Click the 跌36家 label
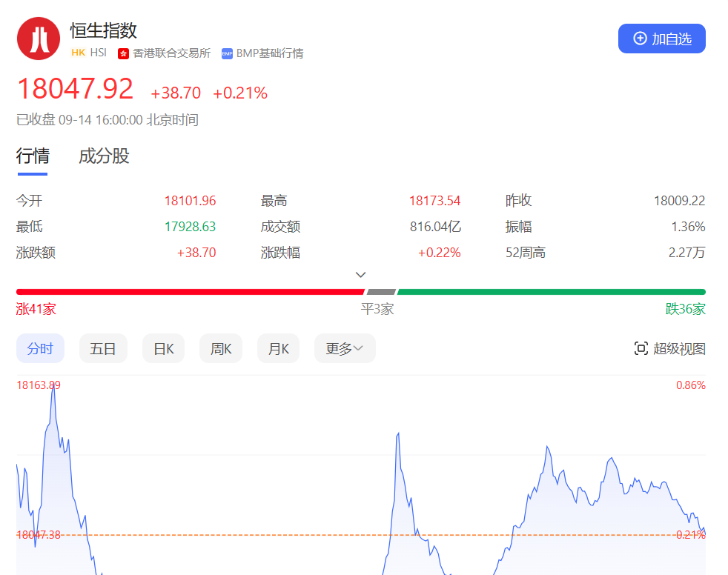 pos(685,309)
